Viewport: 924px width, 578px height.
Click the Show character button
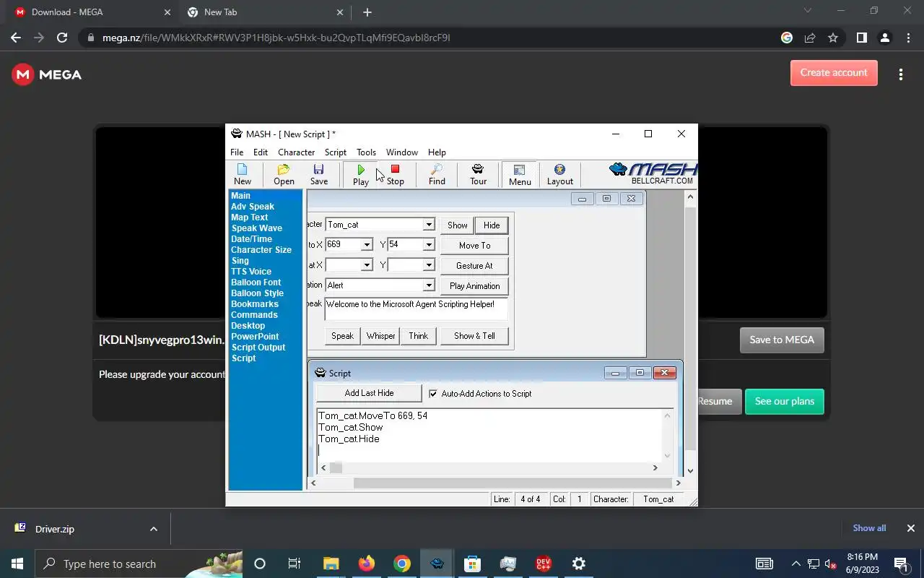tap(458, 225)
